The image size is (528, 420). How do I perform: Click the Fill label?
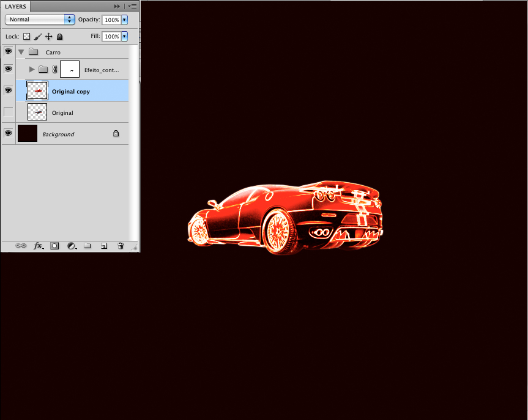95,35
